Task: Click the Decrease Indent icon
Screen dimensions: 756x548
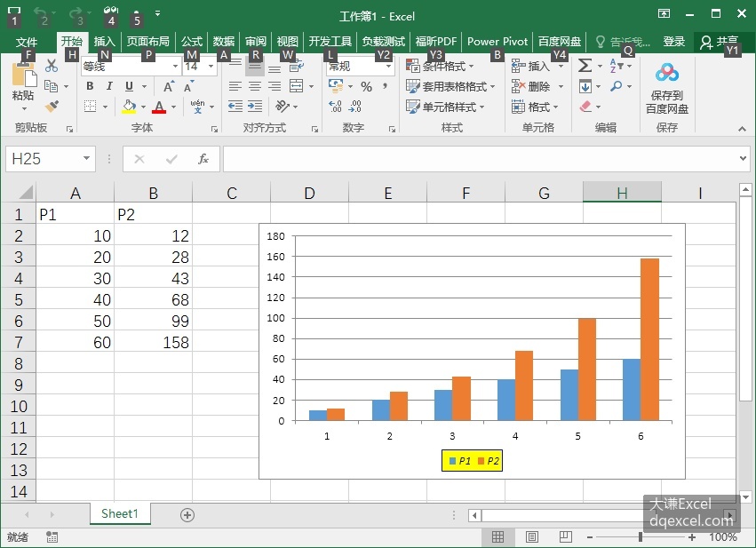Action: [235, 106]
